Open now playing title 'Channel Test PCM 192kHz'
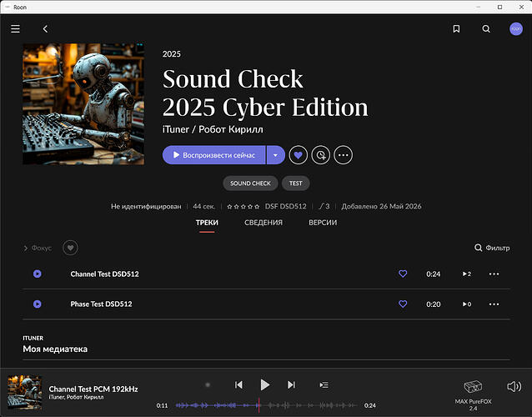The width and height of the screenshot is (532, 417). coord(93,389)
